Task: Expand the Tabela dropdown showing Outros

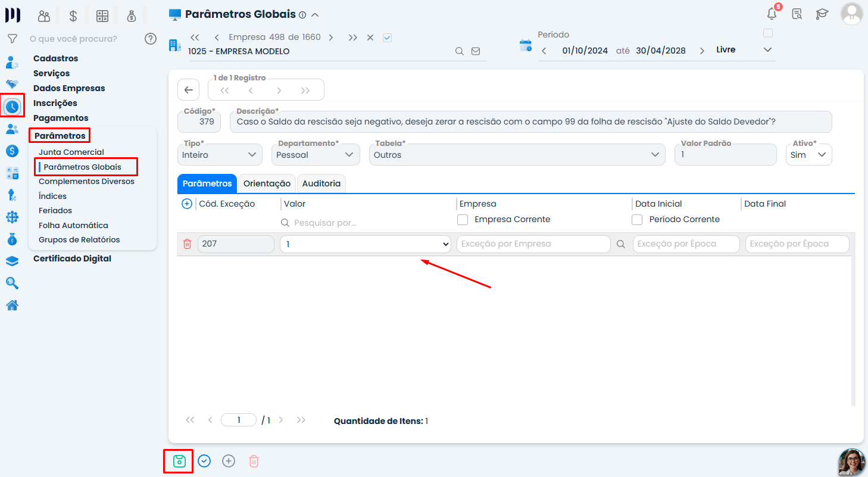Action: (517, 155)
